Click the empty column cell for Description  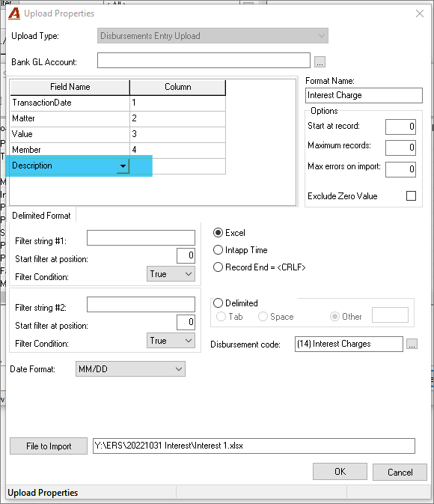[x=177, y=166]
